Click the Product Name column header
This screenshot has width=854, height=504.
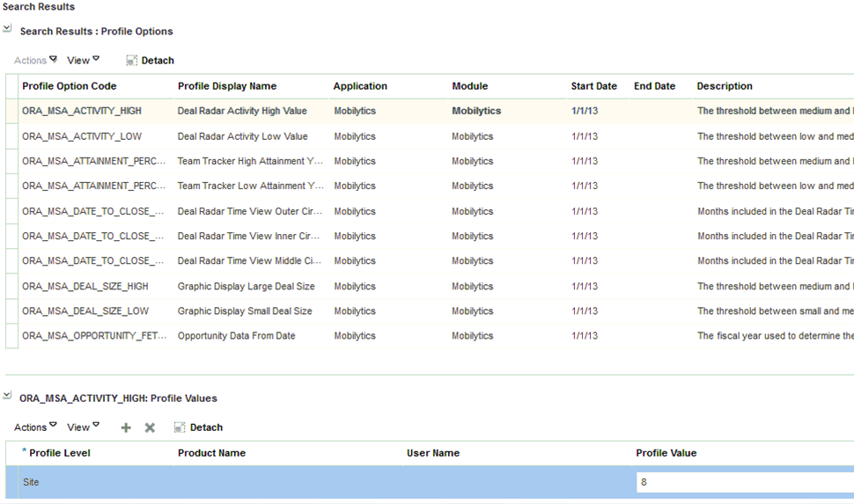[x=211, y=453]
